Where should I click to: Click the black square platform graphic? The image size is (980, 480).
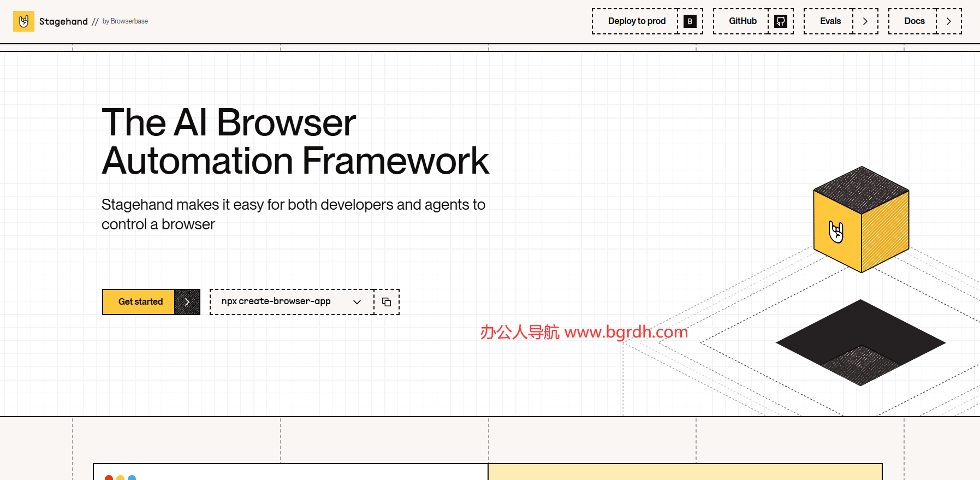point(860,342)
